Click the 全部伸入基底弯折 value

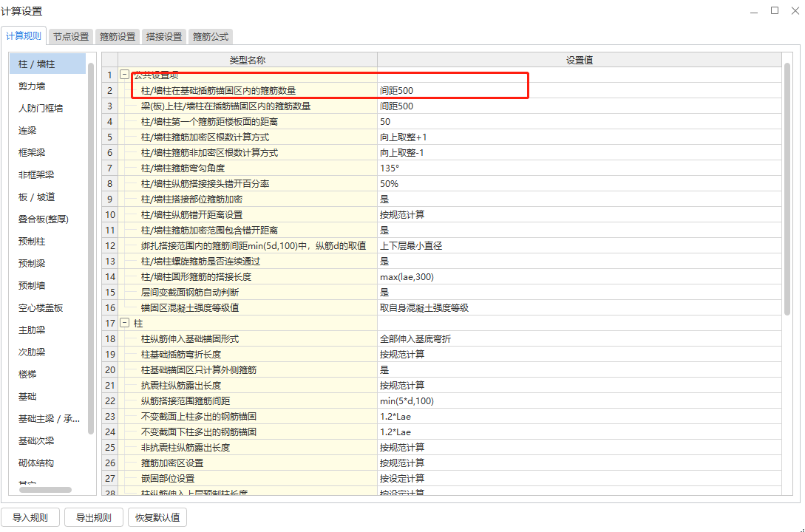point(580,338)
